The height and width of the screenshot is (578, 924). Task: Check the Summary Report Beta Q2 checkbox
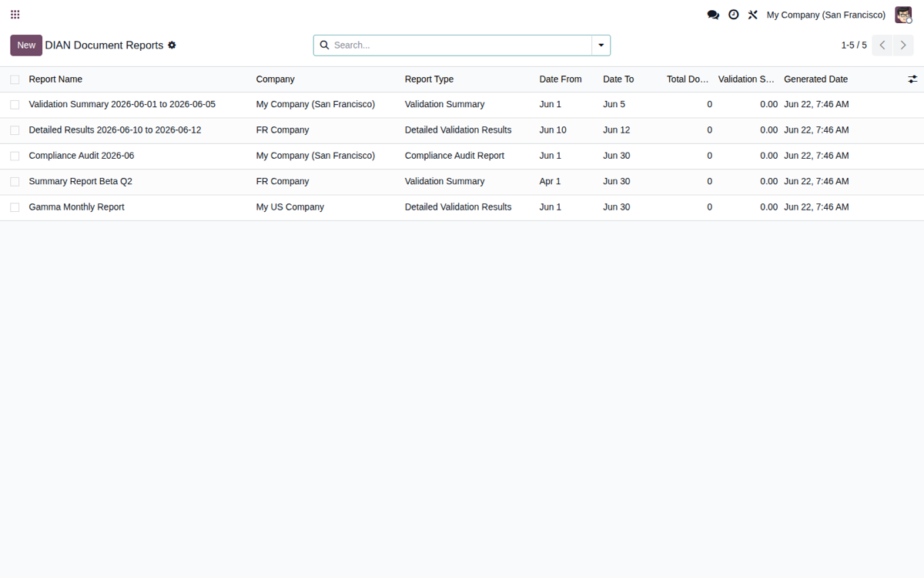tap(15, 182)
